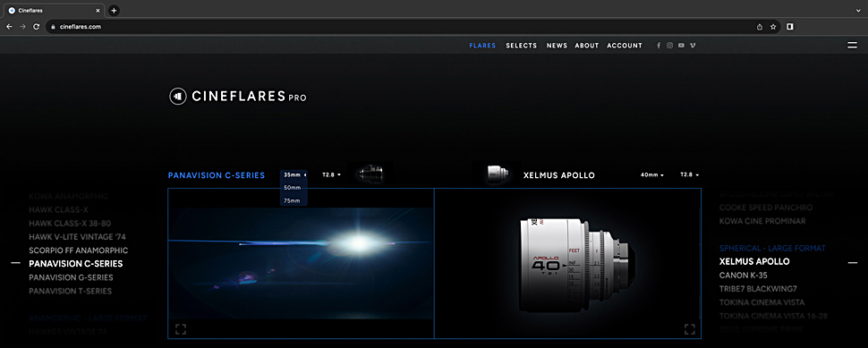Open the right T2.8 aperture dropdown

click(689, 174)
